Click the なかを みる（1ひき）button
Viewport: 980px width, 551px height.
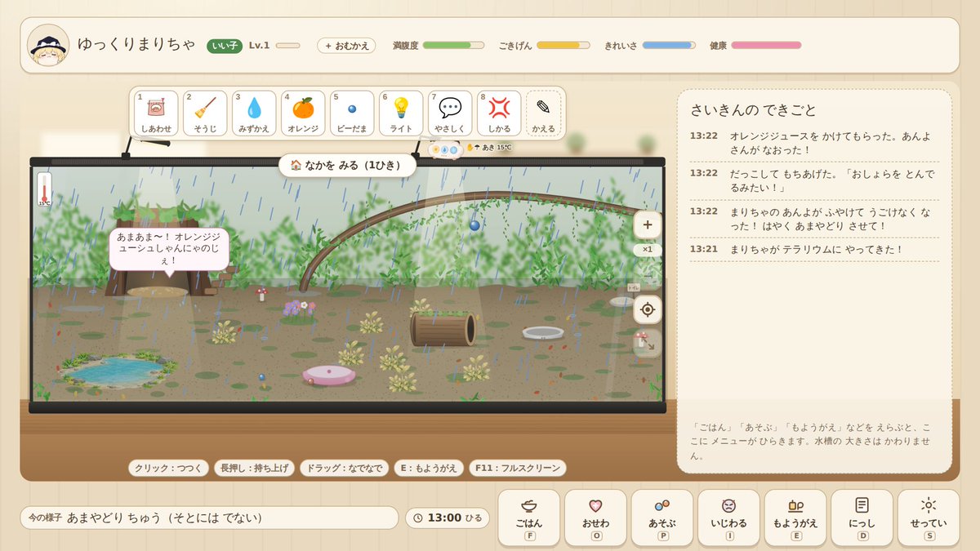[x=347, y=165]
